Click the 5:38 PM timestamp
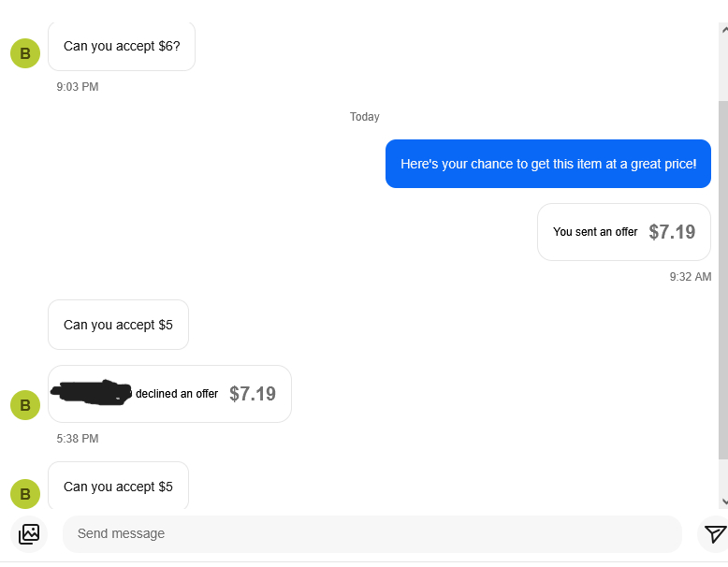Image resolution: width=728 pixels, height=567 pixels. click(x=77, y=439)
